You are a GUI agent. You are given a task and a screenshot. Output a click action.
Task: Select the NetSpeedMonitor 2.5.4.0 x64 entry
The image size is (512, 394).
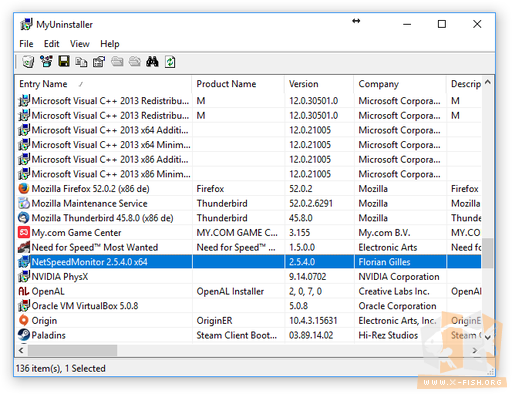[x=89, y=262]
